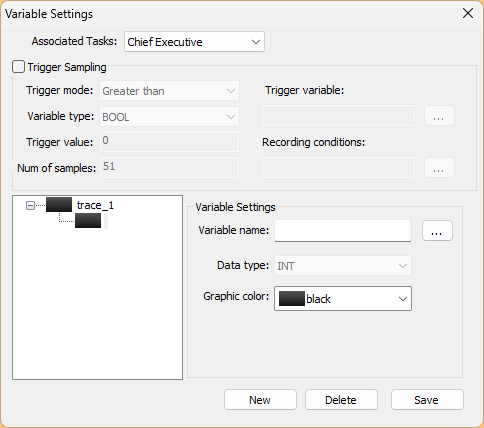The image size is (484, 428).
Task: Select the trace_1 tree item
Action: click(x=95, y=205)
